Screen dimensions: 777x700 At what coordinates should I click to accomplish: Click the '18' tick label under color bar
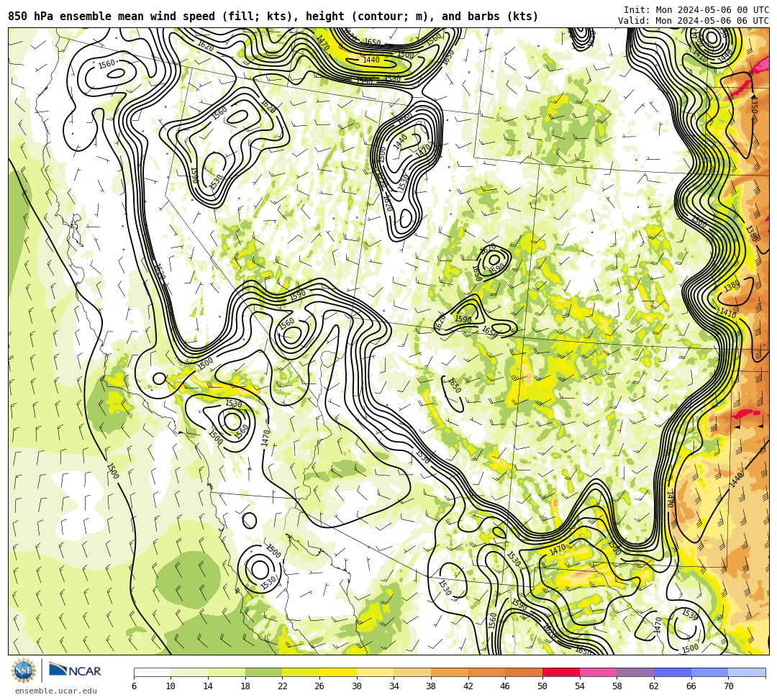245,686
